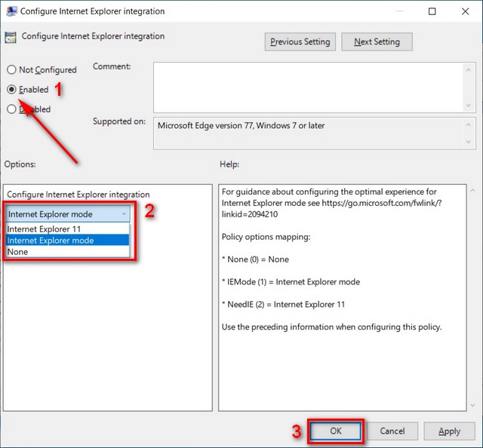The image size is (483, 448).
Task: Minimize the dialog window
Action: (399, 11)
